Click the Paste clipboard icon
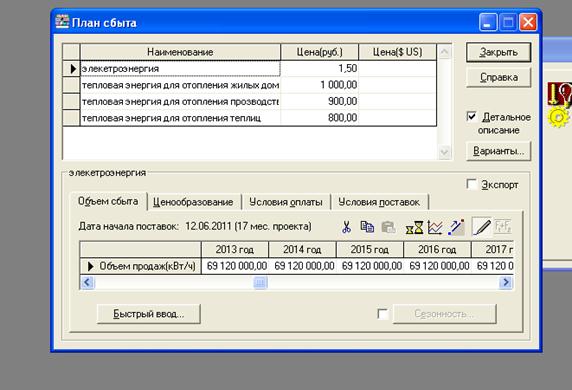572x390 pixels. (x=389, y=227)
